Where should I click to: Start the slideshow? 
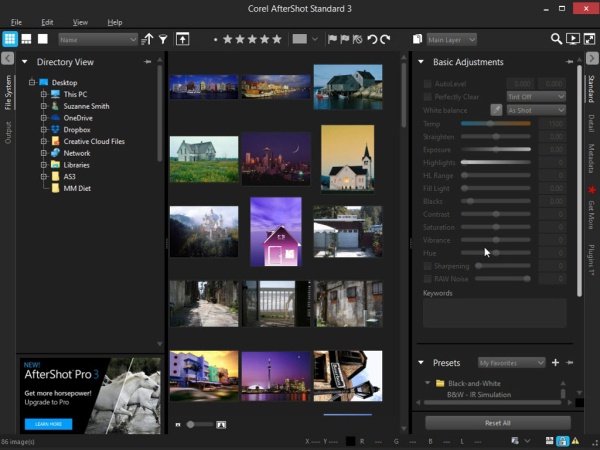573,39
